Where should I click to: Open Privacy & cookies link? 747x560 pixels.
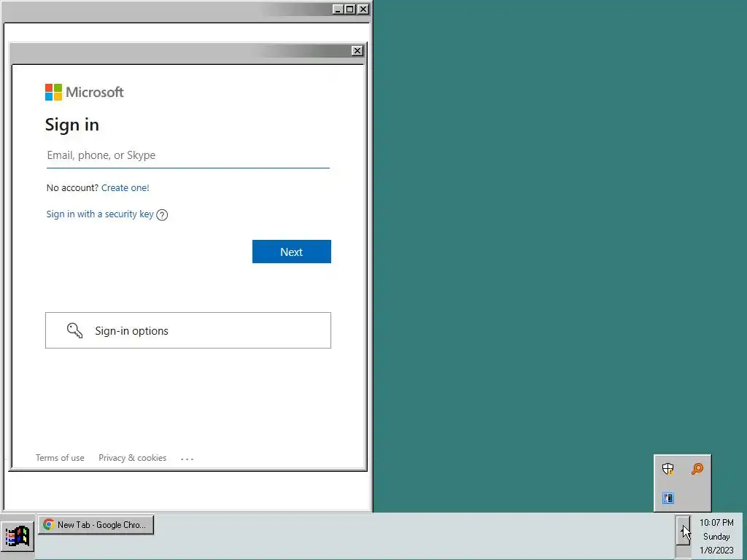click(x=133, y=458)
